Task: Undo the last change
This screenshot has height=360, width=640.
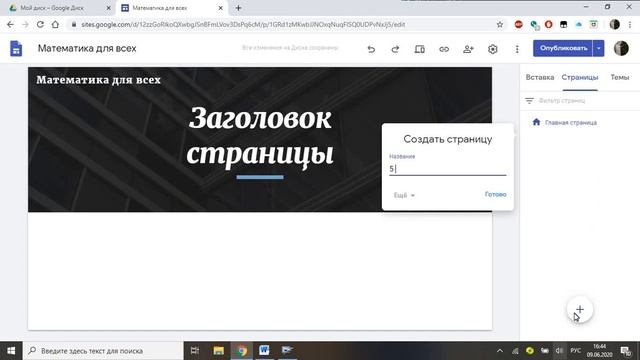Action: [371, 49]
